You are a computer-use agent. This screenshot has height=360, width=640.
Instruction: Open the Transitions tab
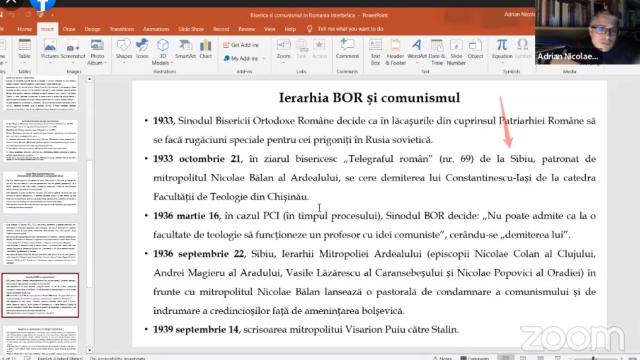(122, 29)
